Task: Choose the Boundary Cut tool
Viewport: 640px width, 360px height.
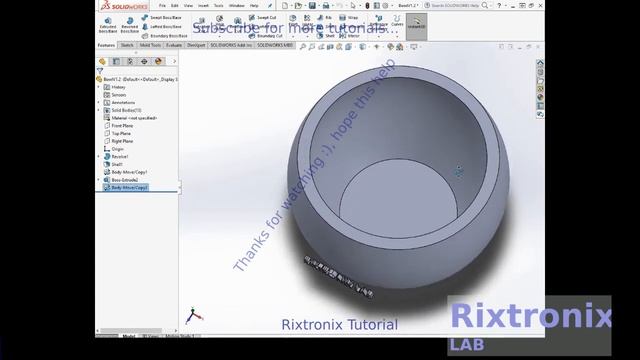Action: pyautogui.click(x=265, y=36)
